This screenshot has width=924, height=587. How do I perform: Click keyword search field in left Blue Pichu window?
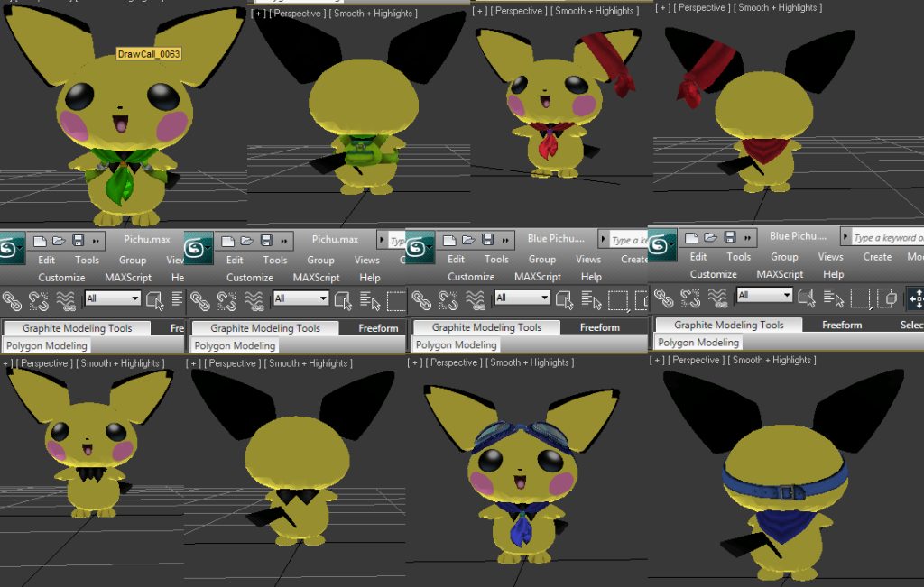[628, 240]
